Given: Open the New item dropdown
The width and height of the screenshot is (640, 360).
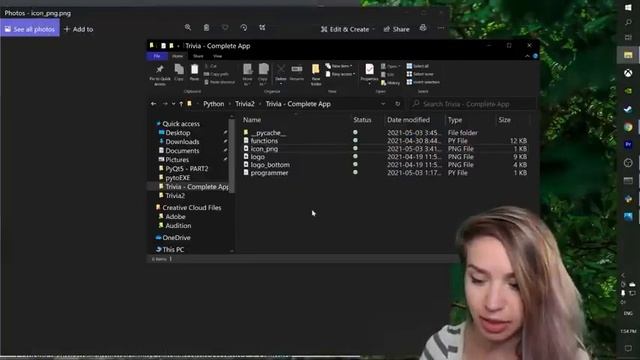Looking at the screenshot, I should point(340,66).
